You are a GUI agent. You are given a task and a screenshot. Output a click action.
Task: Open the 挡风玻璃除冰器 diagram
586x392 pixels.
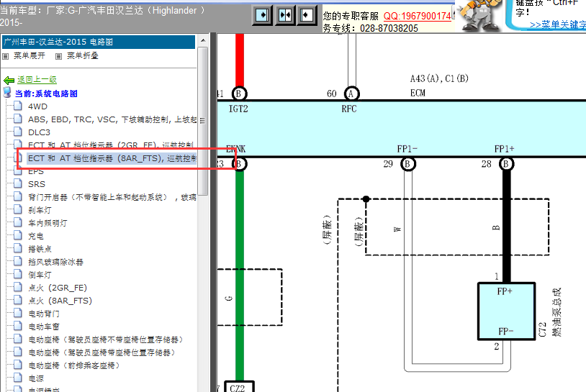(x=55, y=262)
